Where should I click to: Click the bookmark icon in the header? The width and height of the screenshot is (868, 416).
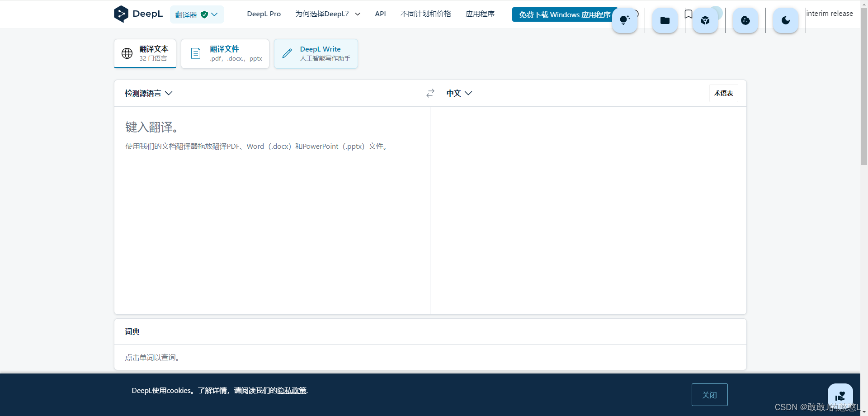(x=689, y=14)
